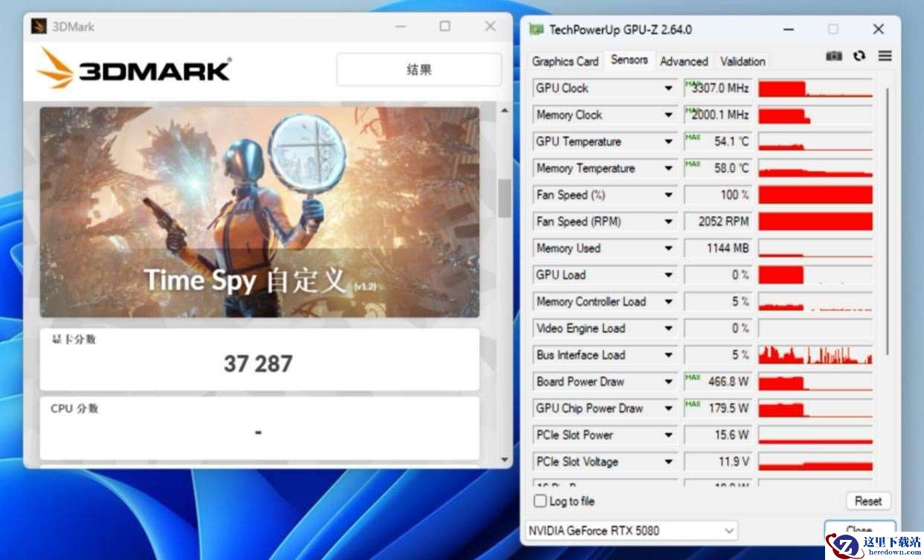Open the PCIe Slot Voltage dropdown

tap(668, 462)
